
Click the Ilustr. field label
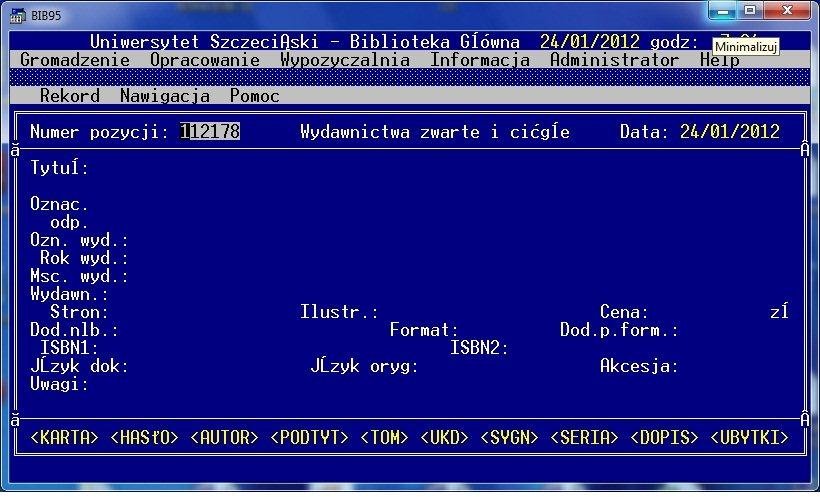(339, 312)
